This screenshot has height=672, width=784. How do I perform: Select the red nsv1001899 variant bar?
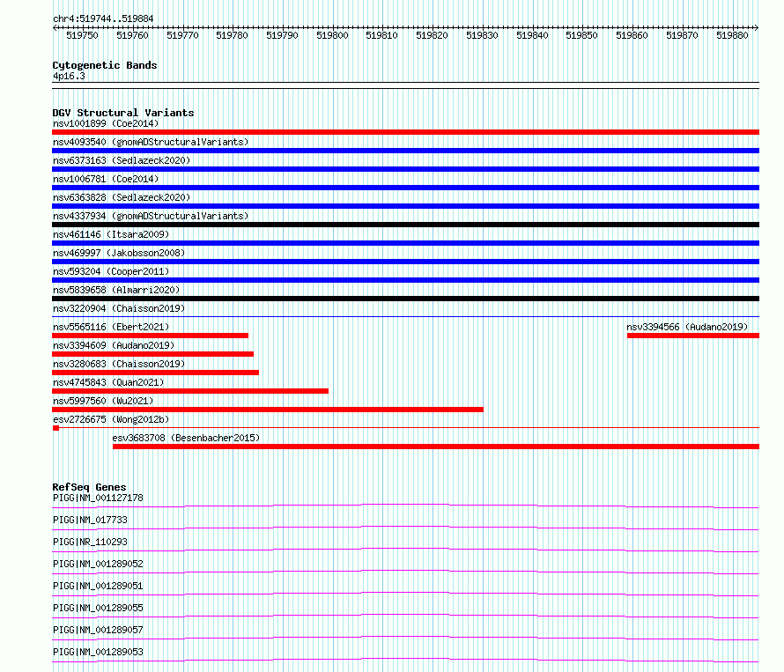click(405, 132)
